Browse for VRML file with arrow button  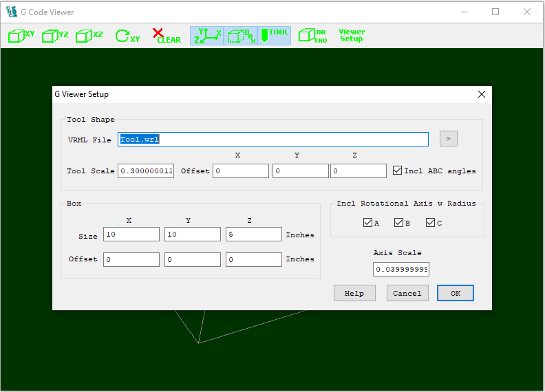click(448, 139)
